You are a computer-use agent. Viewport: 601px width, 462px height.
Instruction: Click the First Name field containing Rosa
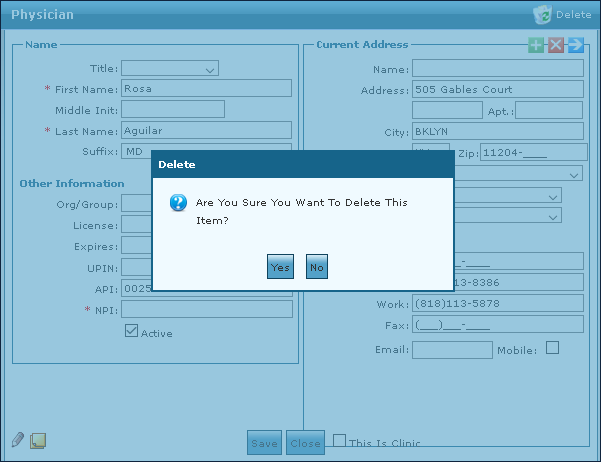[206, 88]
